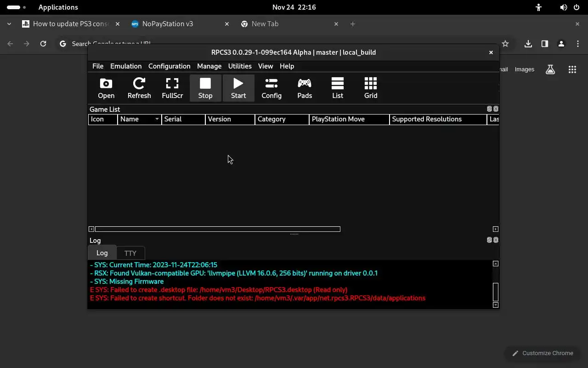Click the 'Failed to create shortcut' log line

coord(258,298)
